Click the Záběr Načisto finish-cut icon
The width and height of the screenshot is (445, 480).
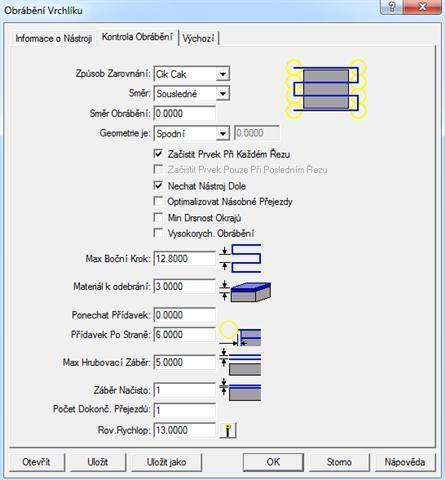pos(240,390)
